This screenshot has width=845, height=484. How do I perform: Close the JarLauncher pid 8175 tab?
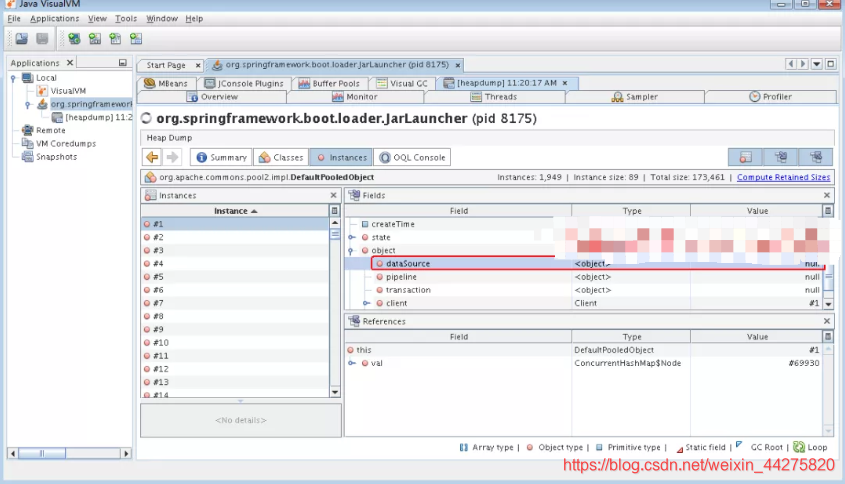point(458,65)
